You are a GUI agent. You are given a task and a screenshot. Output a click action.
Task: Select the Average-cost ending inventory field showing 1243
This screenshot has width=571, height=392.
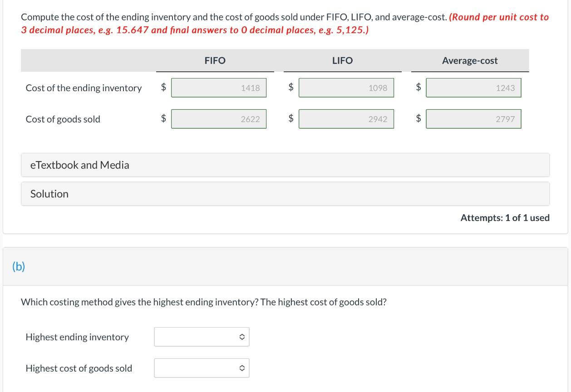473,88
